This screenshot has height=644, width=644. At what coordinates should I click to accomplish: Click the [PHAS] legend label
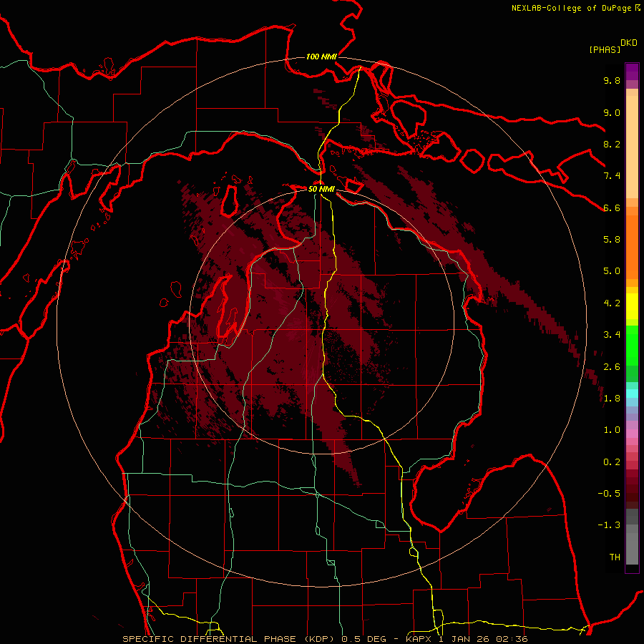[x=605, y=49]
